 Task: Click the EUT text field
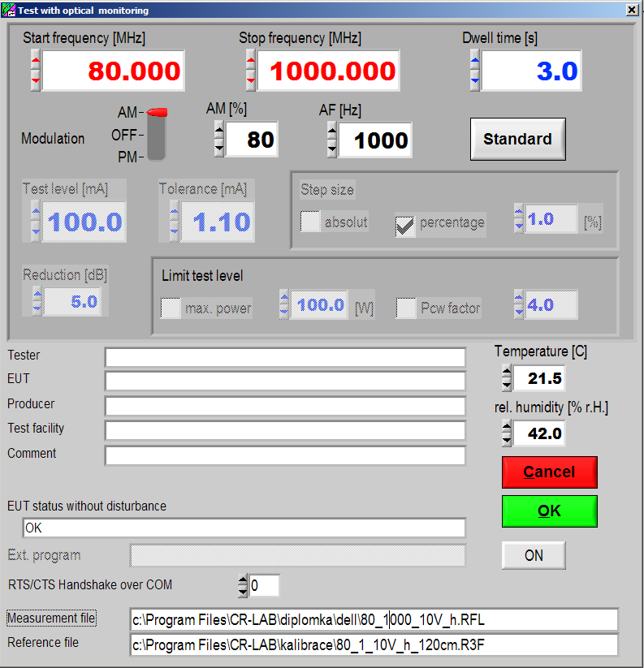click(285, 381)
